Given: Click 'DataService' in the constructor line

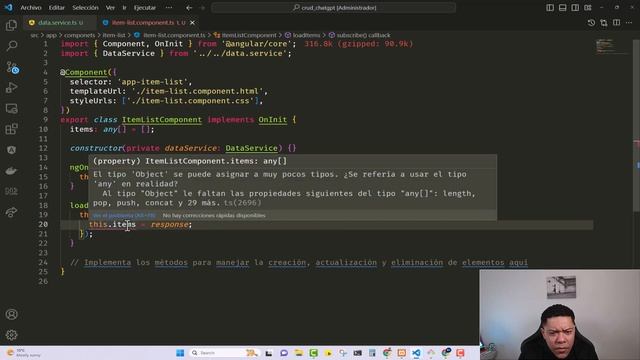Looking at the screenshot, I should 251,148.
